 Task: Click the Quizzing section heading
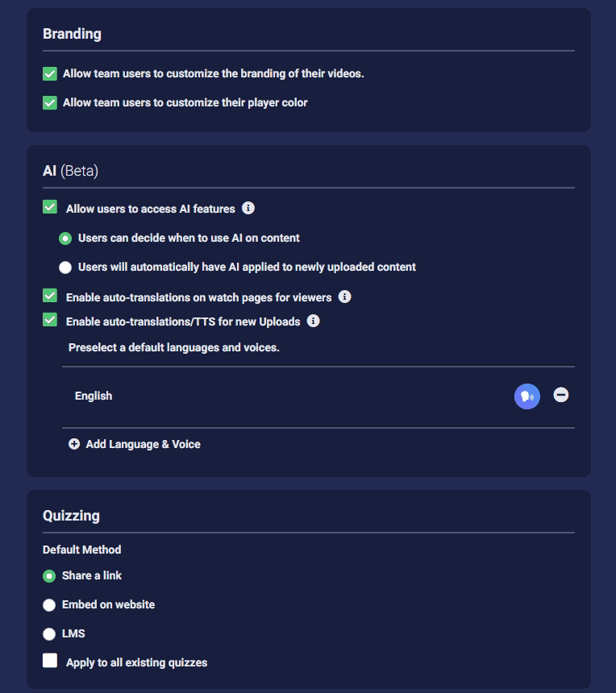71,516
